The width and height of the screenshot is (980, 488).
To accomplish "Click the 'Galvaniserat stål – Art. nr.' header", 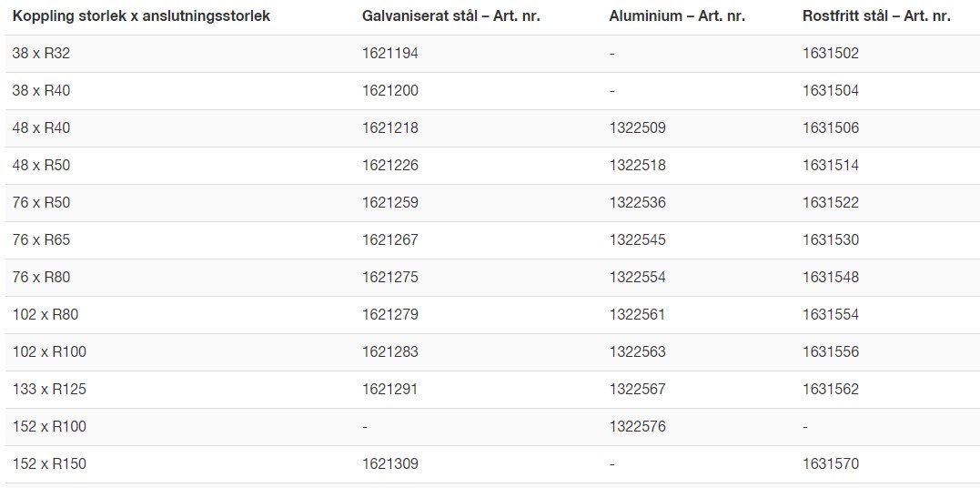I will coord(450,16).
